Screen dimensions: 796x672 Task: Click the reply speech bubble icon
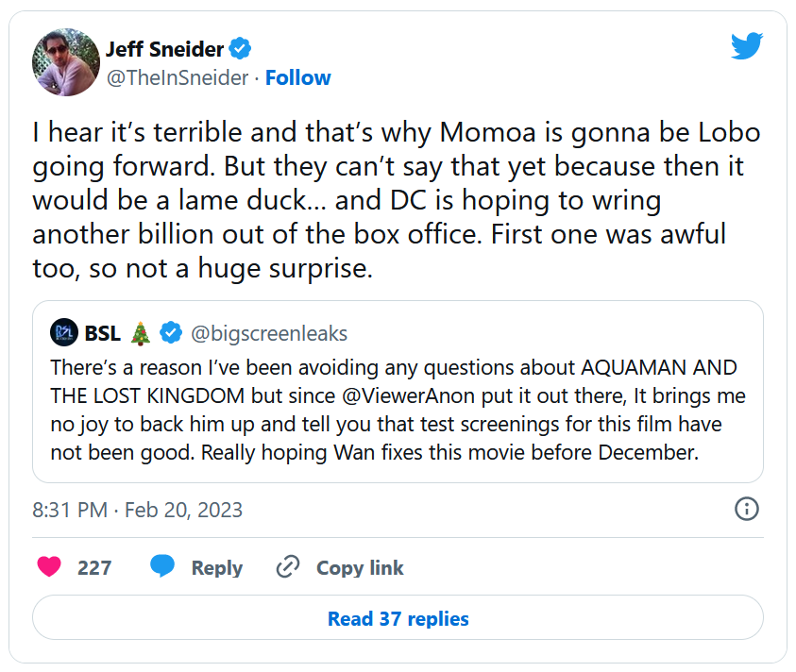point(162,567)
